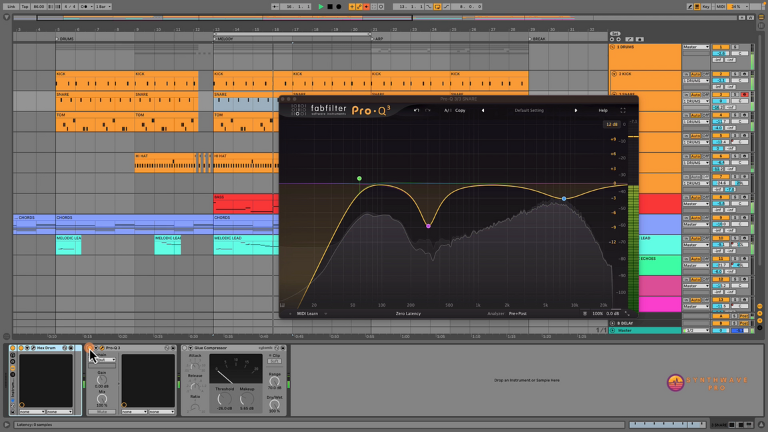The image size is (768, 432).
Task: Click the MIDI map mode switch
Action: tap(720, 7)
